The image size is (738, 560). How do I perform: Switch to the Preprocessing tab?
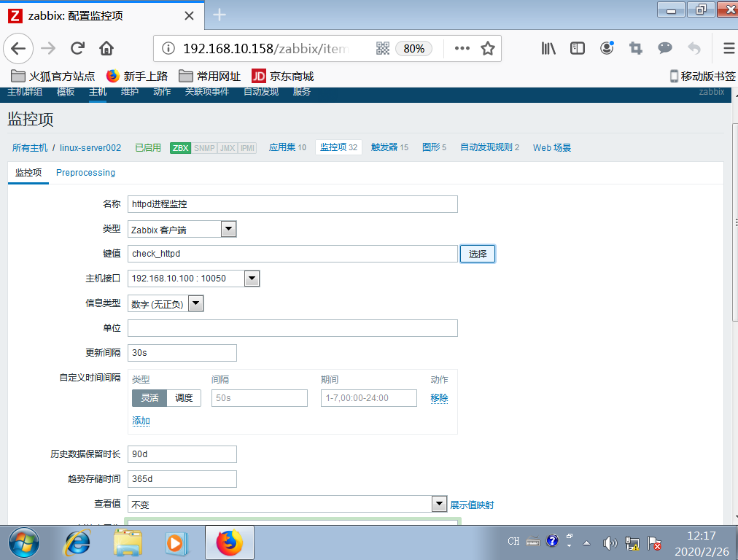[85, 173]
